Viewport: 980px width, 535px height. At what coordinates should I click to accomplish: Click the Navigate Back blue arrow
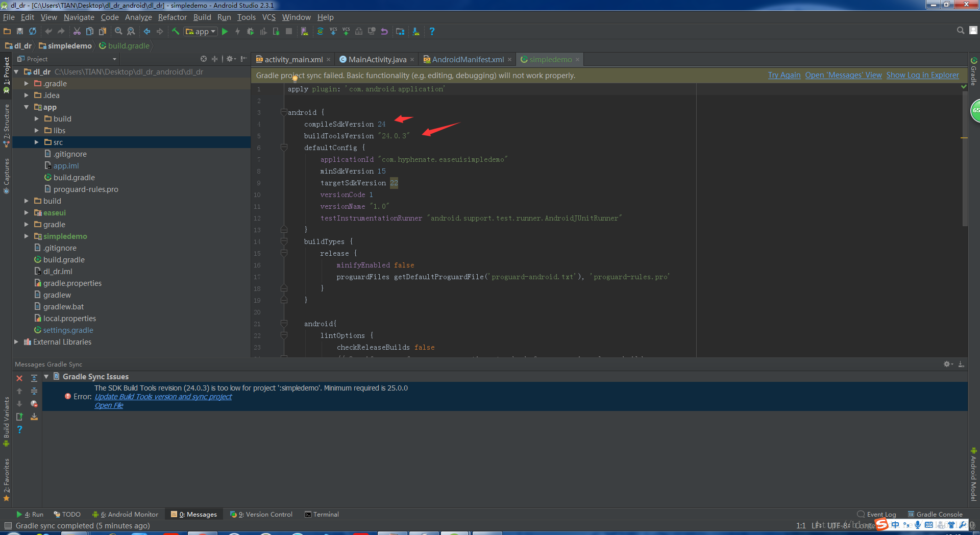pos(147,31)
